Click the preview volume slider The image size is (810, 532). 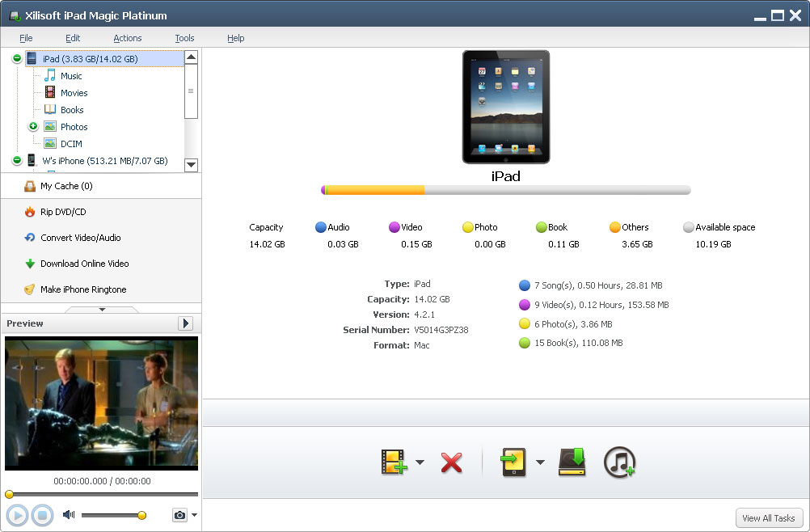tap(112, 515)
